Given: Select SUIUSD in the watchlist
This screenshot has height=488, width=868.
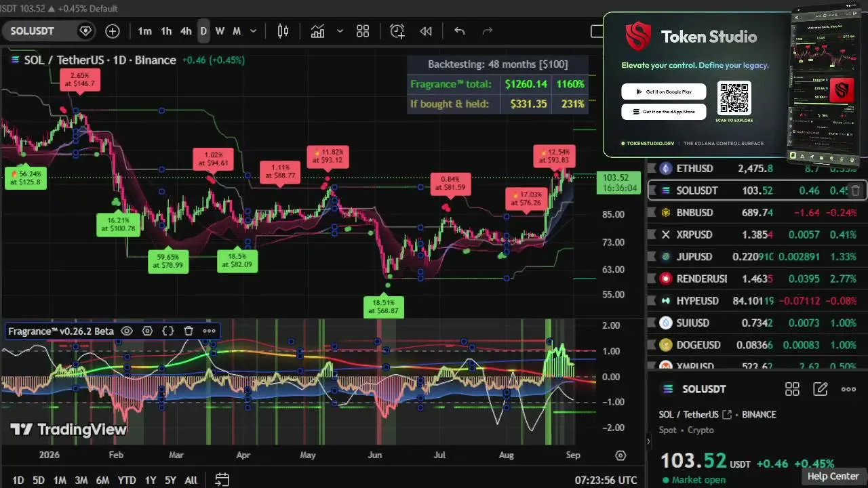Looking at the screenshot, I should pyautogui.click(x=757, y=323).
